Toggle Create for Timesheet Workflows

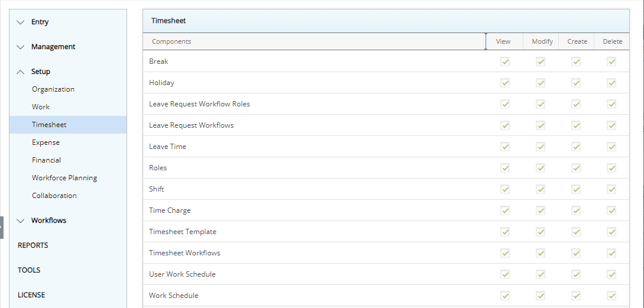coord(576,253)
